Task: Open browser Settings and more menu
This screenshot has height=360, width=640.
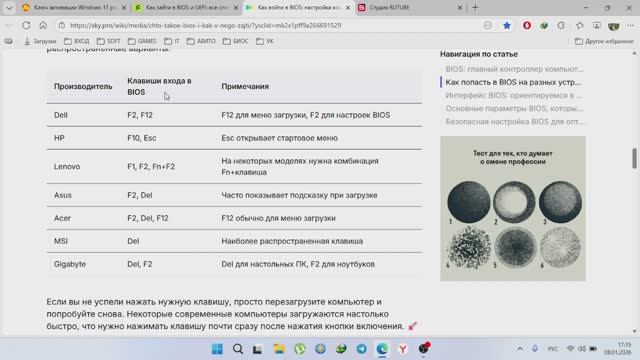Action: [x=631, y=25]
